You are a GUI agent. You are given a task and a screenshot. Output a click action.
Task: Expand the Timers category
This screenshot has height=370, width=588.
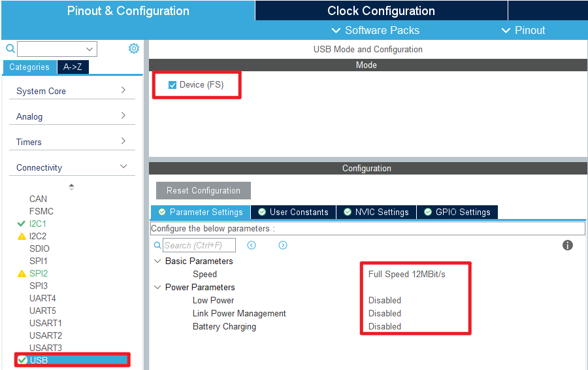tap(72, 142)
